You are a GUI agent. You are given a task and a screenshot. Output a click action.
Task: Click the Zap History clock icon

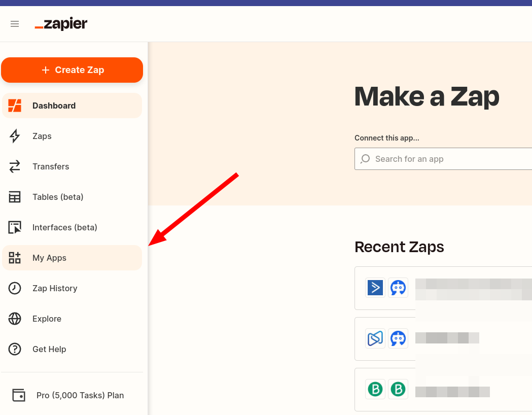tap(15, 288)
